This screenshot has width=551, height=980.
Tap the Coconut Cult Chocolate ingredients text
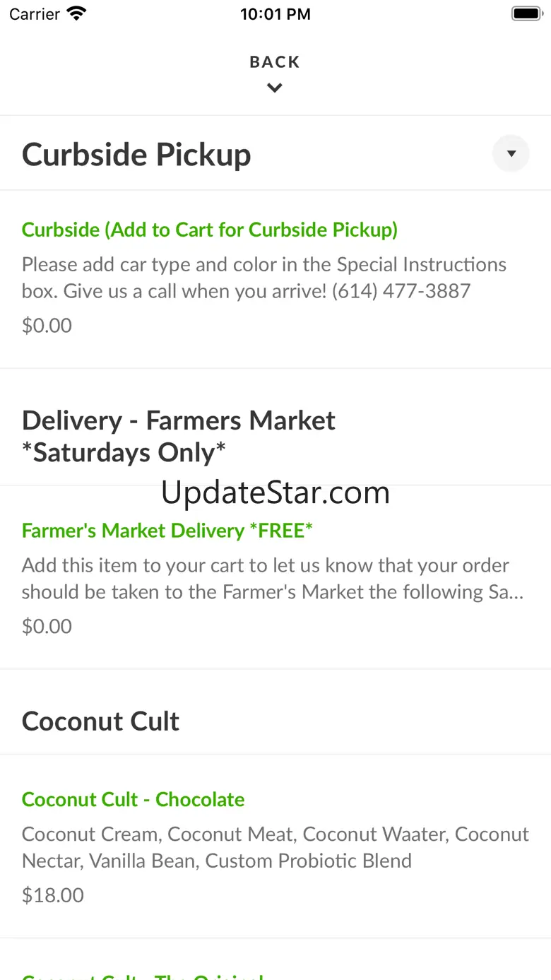pyautogui.click(x=275, y=847)
